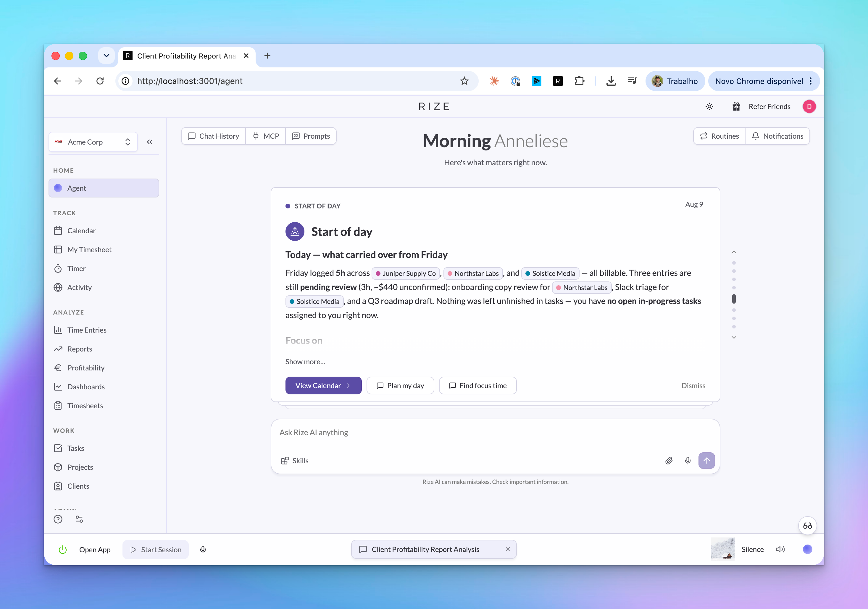Click the Open App button
This screenshot has width=868, height=609.
tap(94, 549)
